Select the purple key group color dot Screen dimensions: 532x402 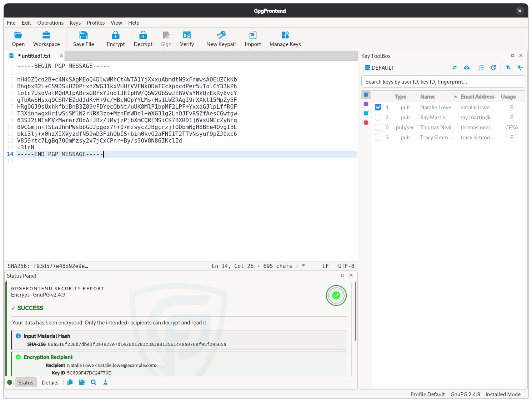366,104
